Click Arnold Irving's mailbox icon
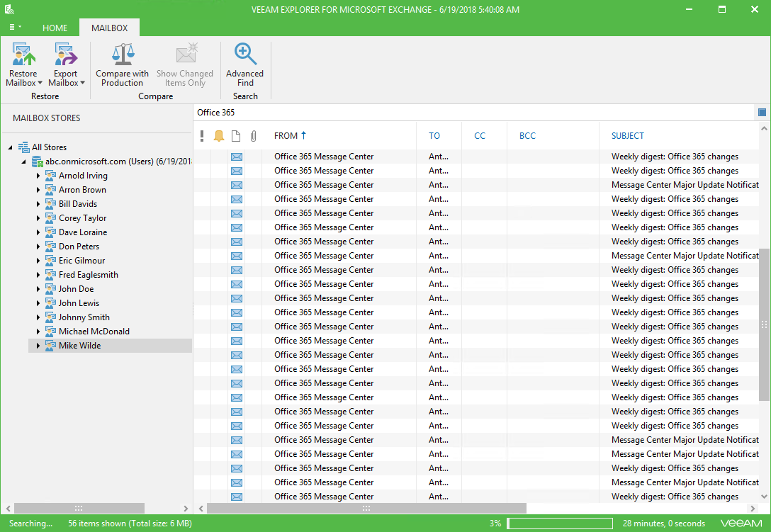 pos(50,176)
